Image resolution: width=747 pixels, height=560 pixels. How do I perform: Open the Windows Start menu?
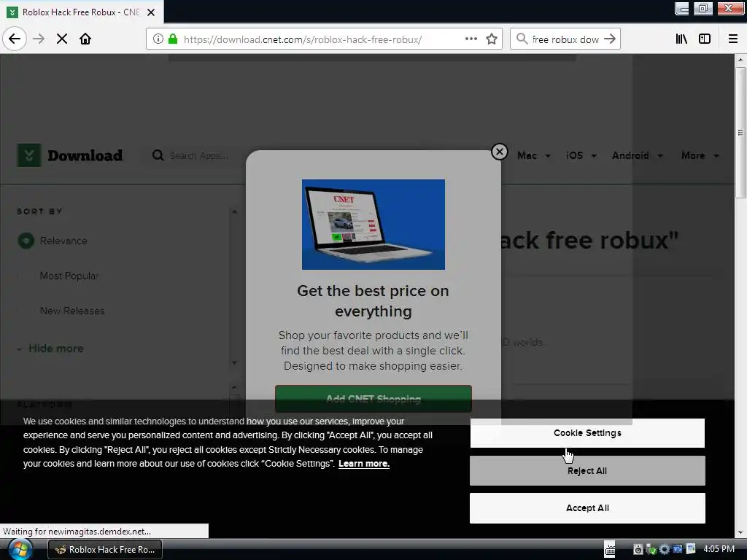click(20, 550)
